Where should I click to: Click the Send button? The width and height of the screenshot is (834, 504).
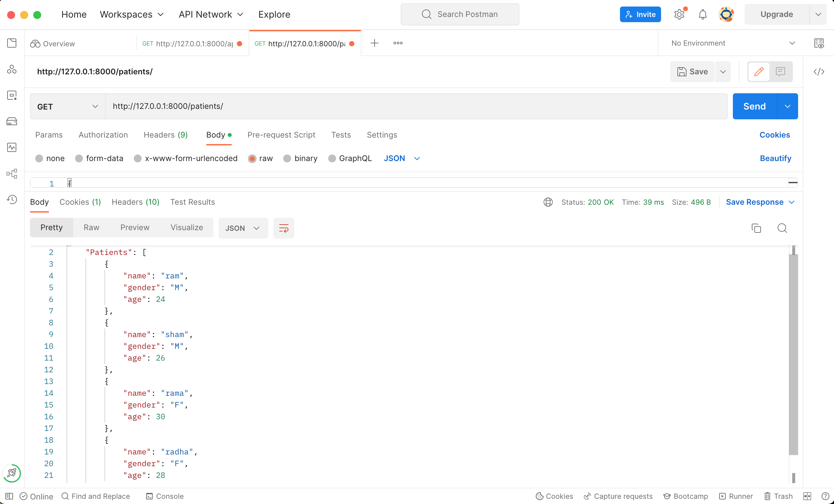[x=754, y=106]
